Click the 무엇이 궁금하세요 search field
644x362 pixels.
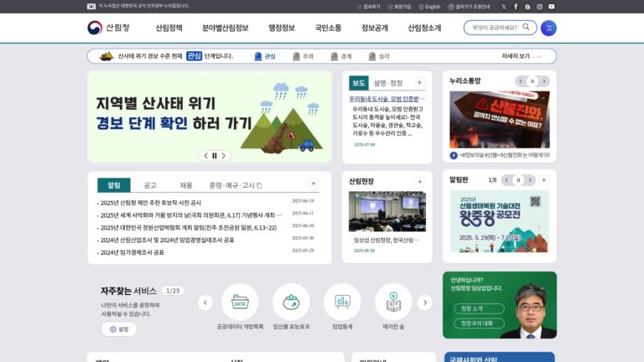(x=495, y=28)
